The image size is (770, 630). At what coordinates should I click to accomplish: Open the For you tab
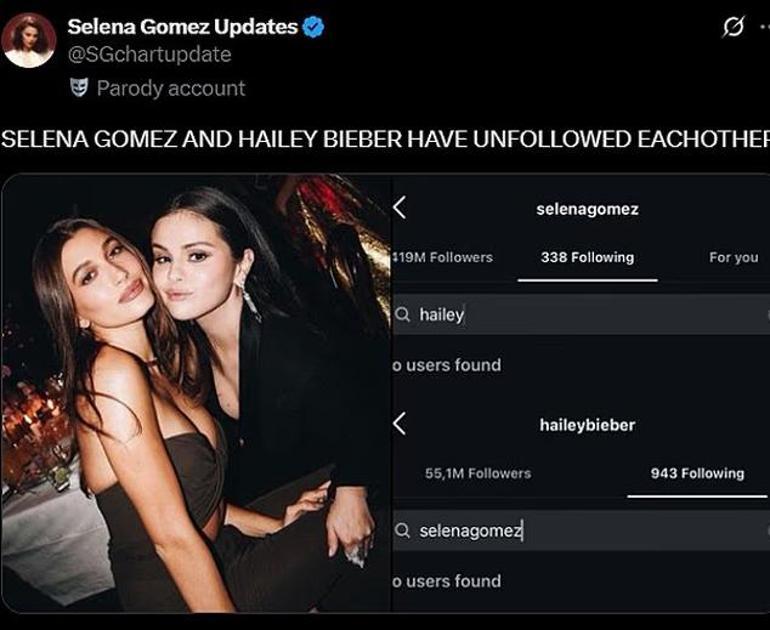tap(733, 257)
